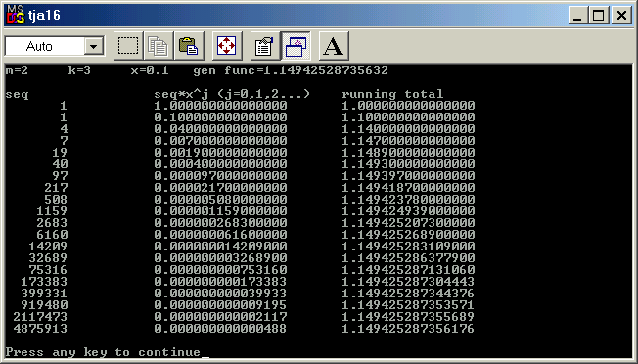Screen dimensions: 638x364
Task: Switch to Full screen using arrows icon
Action: (227, 46)
